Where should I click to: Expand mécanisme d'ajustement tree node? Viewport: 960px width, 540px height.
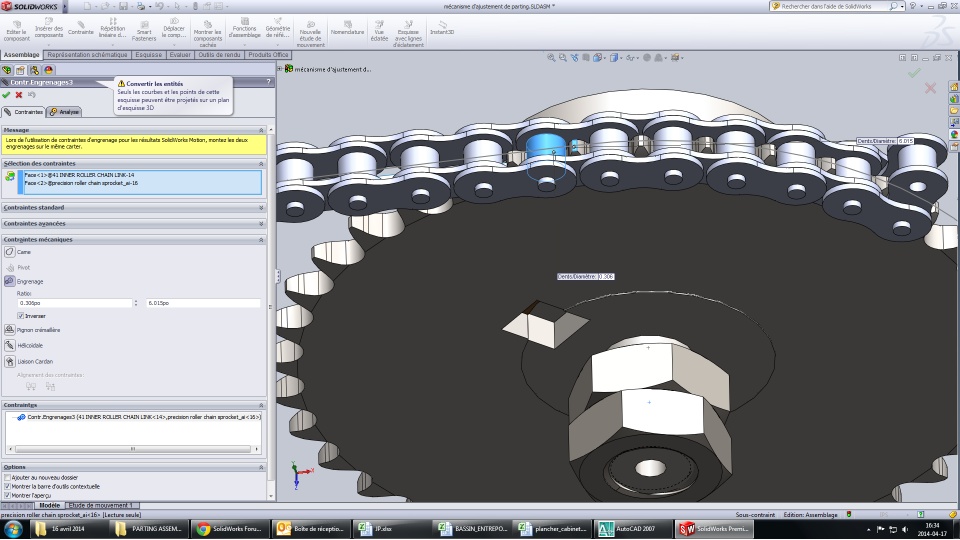[x=280, y=69]
